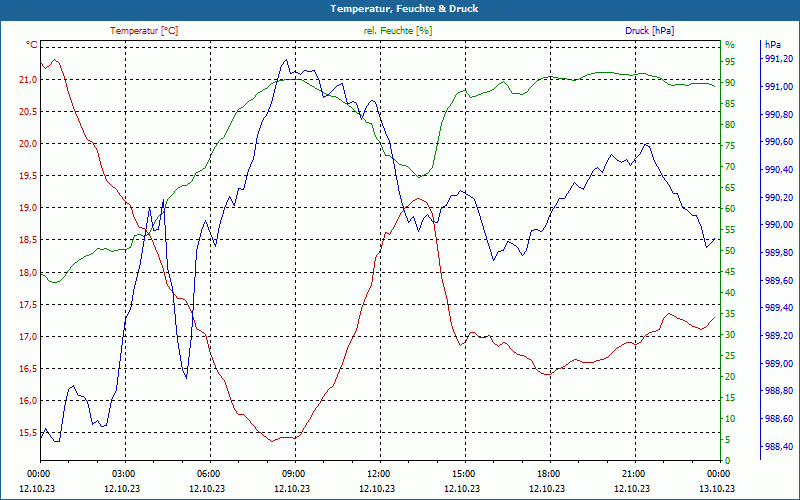800x500 pixels.
Task: Click the chart title 'Temperatur, Feuchte & Druck'
Action: tap(404, 9)
